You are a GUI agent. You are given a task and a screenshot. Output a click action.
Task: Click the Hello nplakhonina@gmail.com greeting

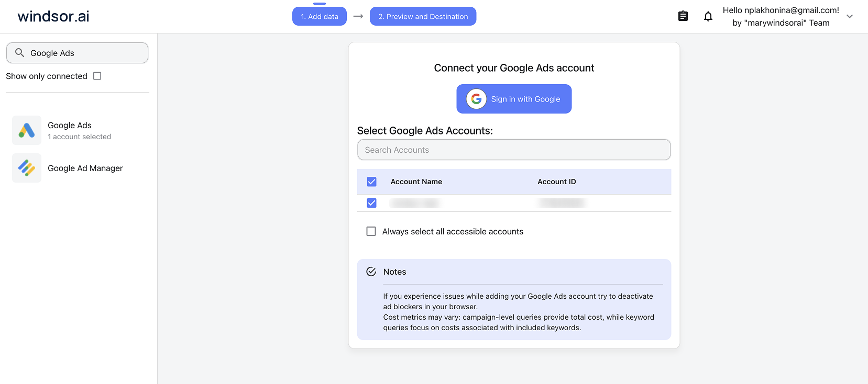point(781,10)
